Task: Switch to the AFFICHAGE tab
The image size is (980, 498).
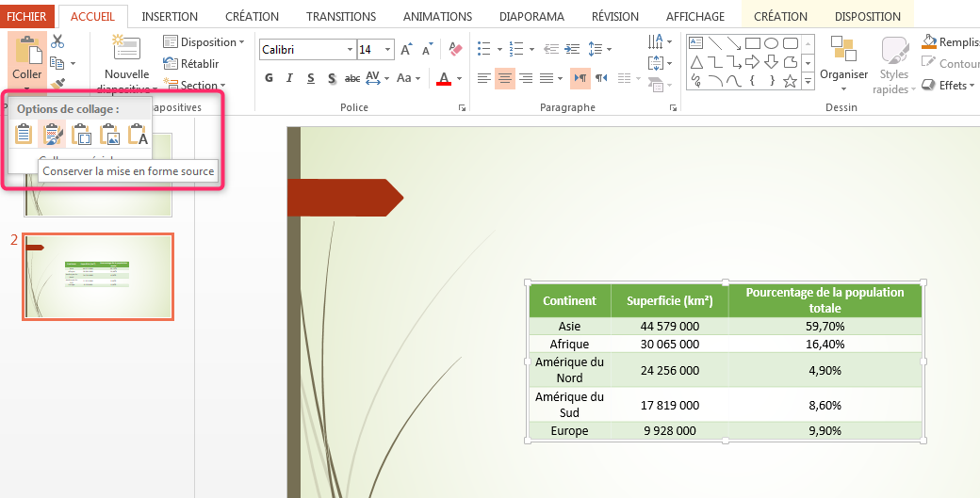Action: tap(695, 16)
